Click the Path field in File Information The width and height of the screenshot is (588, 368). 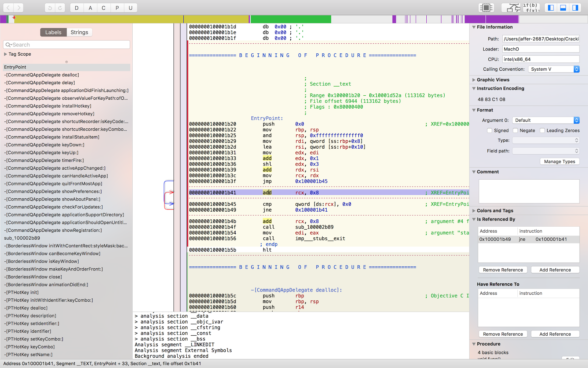541,39
